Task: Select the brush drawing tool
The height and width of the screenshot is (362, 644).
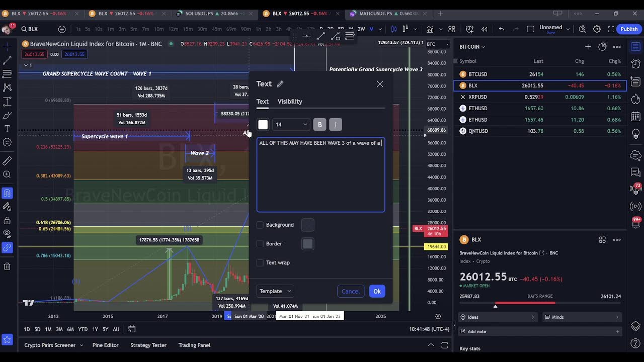Action: click(x=7, y=115)
